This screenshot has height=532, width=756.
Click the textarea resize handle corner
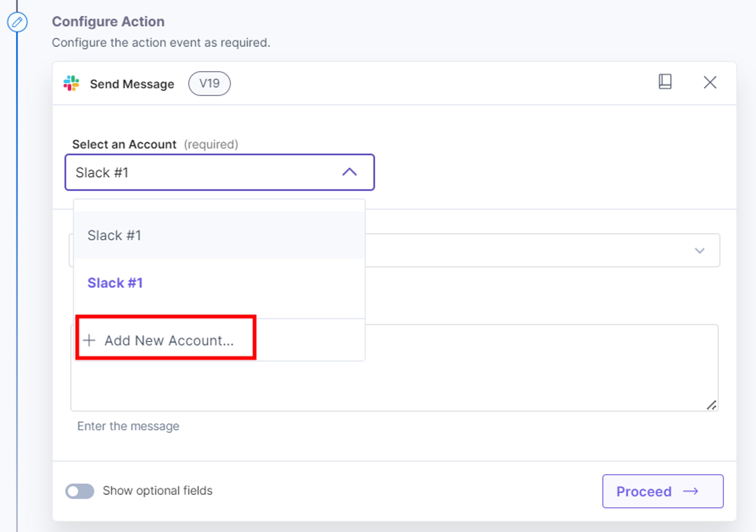click(711, 405)
